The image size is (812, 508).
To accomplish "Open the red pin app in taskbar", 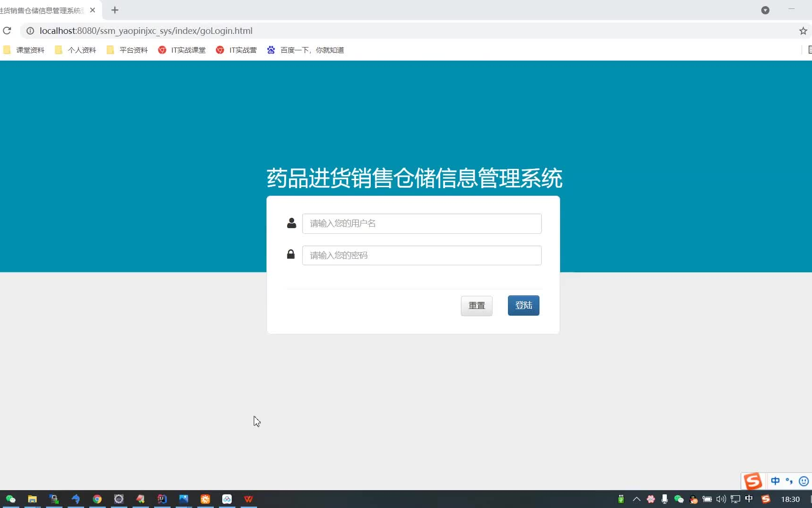I will (x=141, y=499).
